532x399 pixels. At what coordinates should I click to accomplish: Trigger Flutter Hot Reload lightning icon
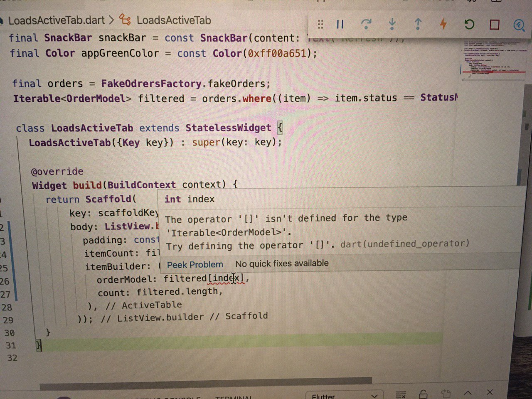tap(443, 24)
